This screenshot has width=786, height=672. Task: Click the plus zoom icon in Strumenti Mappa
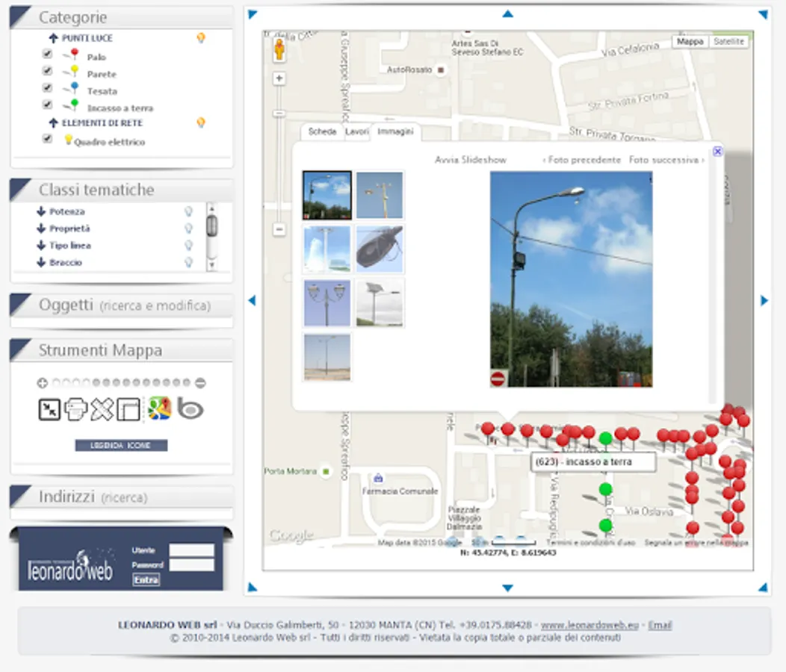click(x=42, y=383)
